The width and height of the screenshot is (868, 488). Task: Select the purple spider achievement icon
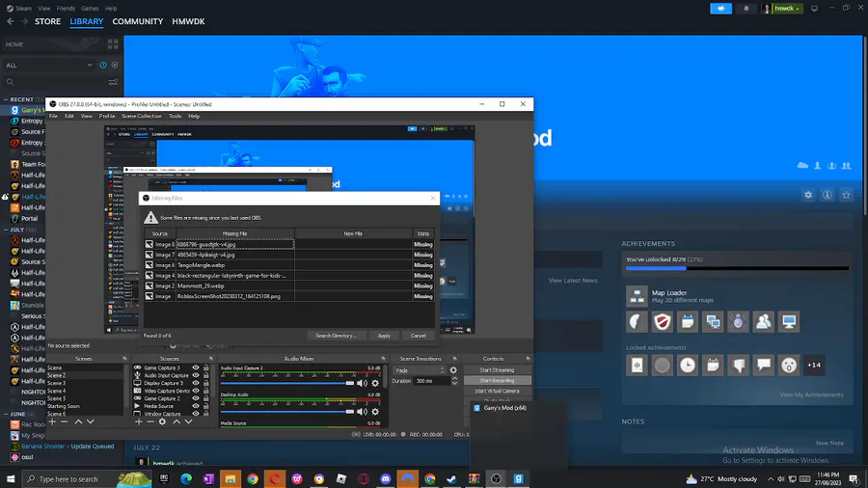click(x=738, y=321)
